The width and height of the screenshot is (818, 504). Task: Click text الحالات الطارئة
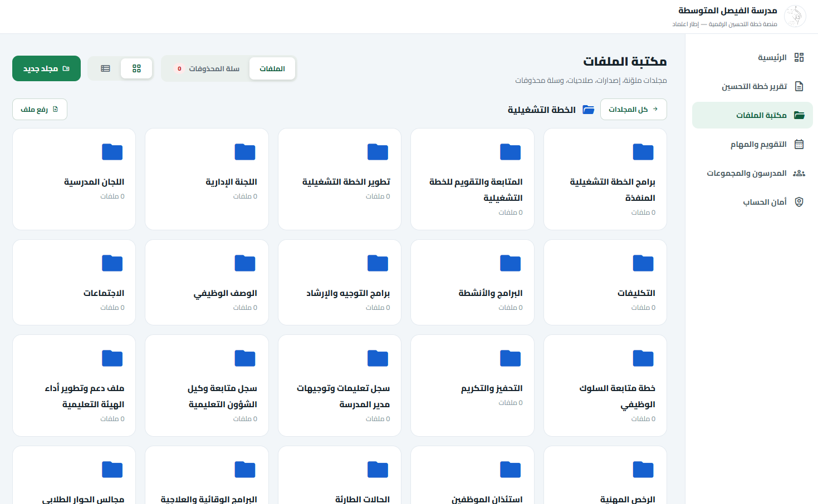click(363, 499)
